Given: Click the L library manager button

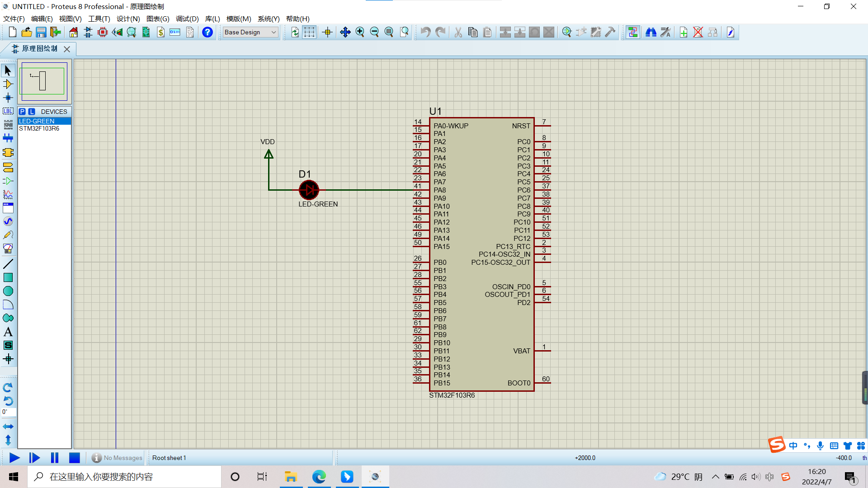Looking at the screenshot, I should click(x=32, y=112).
